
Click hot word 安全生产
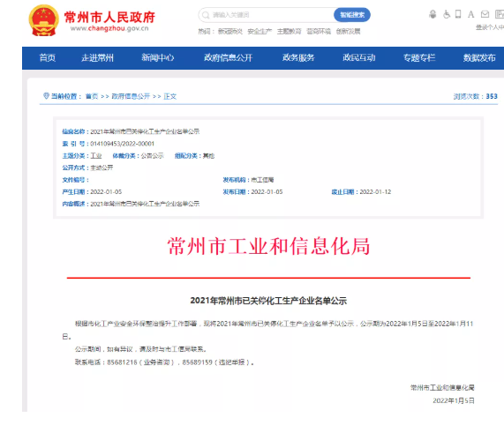point(260,32)
